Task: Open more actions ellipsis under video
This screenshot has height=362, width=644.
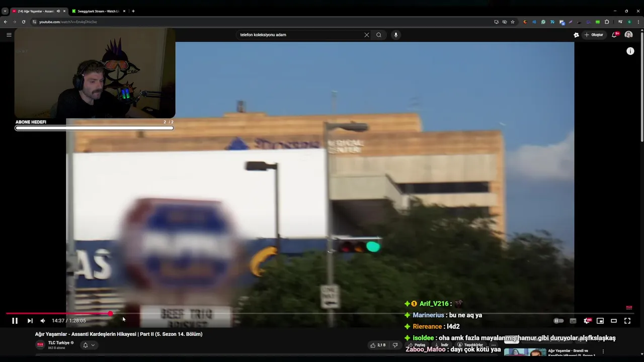Action: [494, 345]
